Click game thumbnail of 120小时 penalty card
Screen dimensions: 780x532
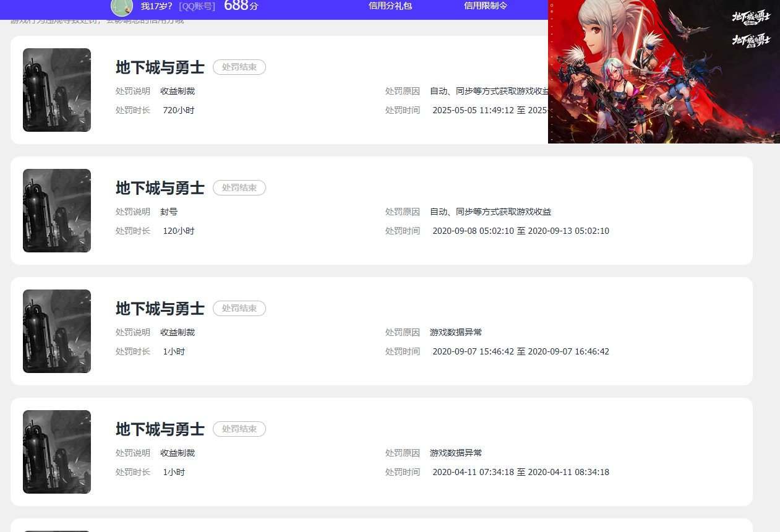[x=57, y=211]
